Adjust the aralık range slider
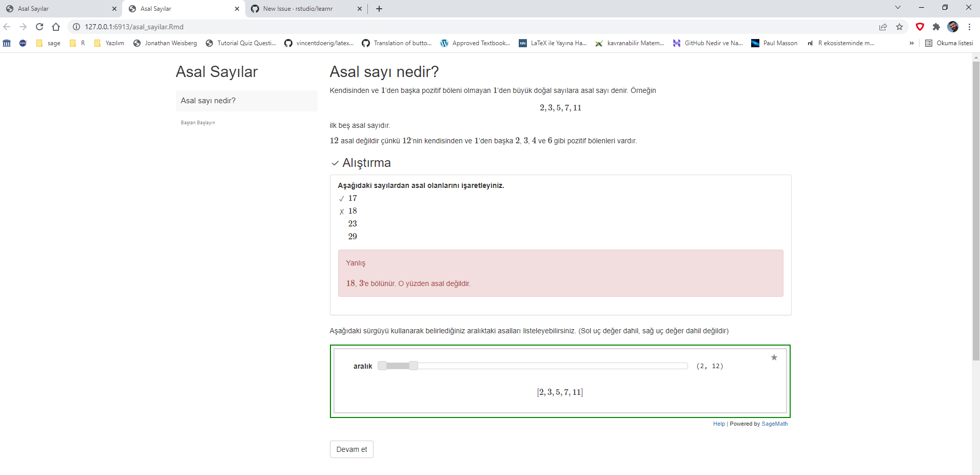The width and height of the screenshot is (980, 475). 413,366
